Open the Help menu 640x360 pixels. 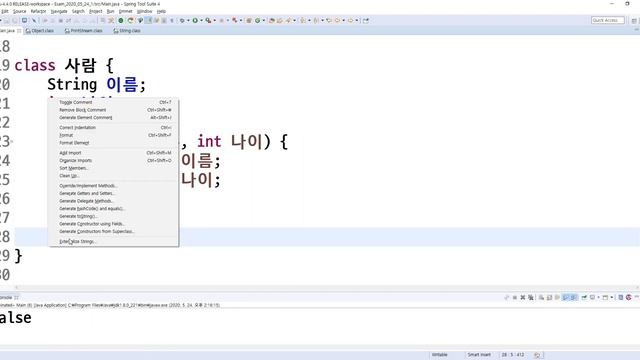161,11
